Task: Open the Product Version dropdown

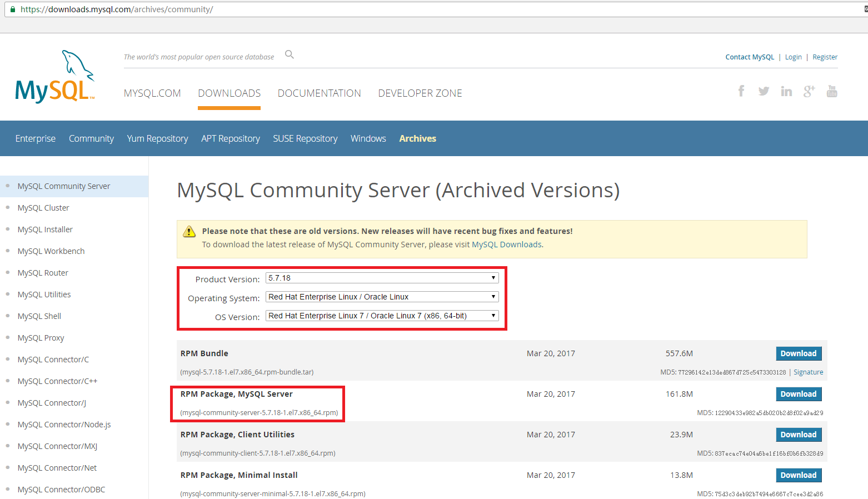Action: click(x=382, y=278)
